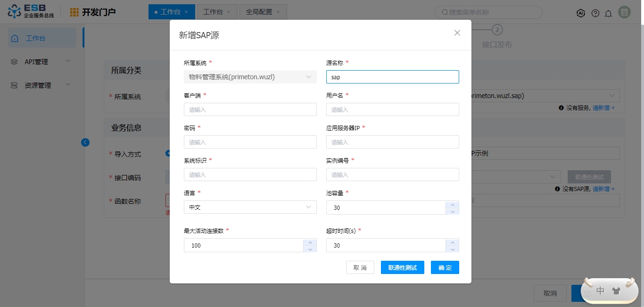Click the blue 联通性测试 button in dialog
644x307 pixels.
(402, 267)
